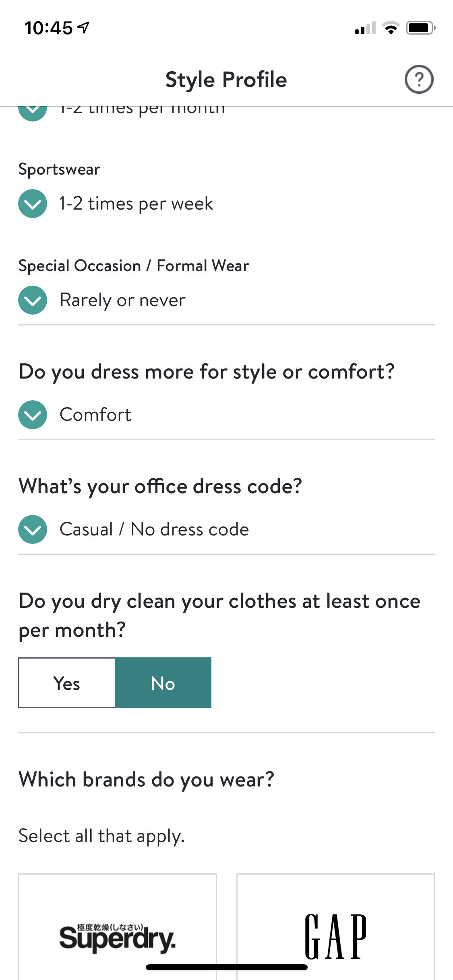Image resolution: width=453 pixels, height=980 pixels.
Task: Tap the location arrow beside the clock
Action: [x=84, y=28]
